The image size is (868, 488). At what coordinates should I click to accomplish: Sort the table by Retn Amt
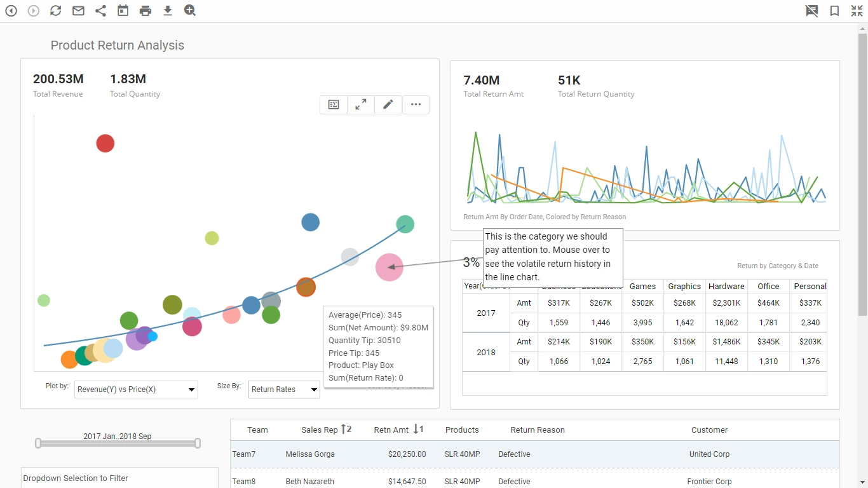(398, 430)
